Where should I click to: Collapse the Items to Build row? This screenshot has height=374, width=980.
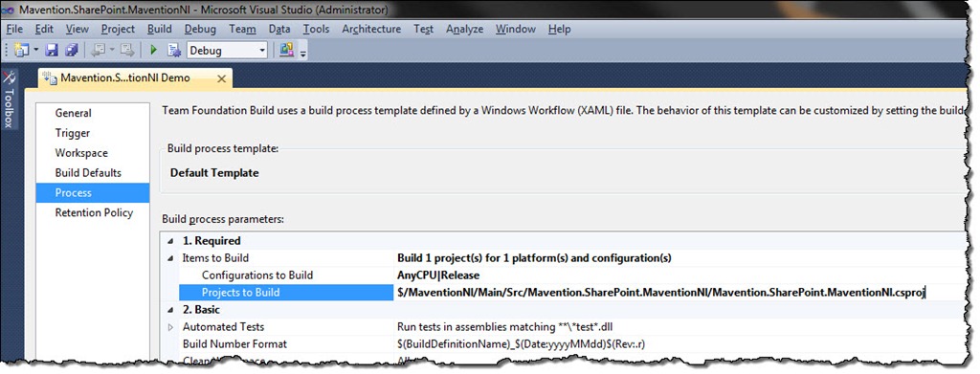tap(170, 258)
